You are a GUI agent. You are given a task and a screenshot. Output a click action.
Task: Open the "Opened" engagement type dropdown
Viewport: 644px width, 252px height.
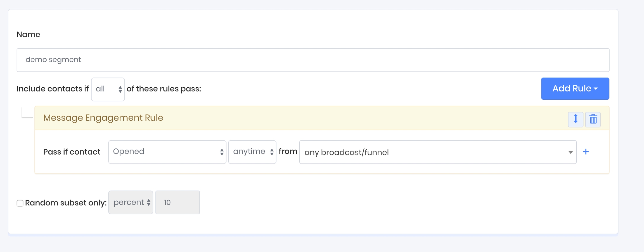167,152
